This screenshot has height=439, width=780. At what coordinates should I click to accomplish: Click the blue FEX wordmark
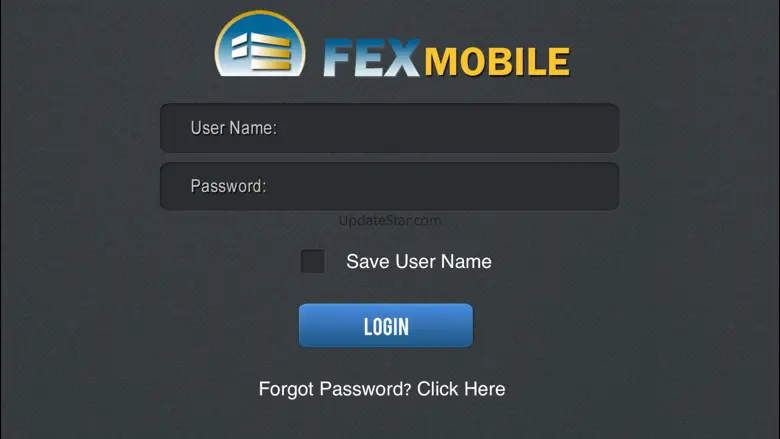[x=372, y=58]
